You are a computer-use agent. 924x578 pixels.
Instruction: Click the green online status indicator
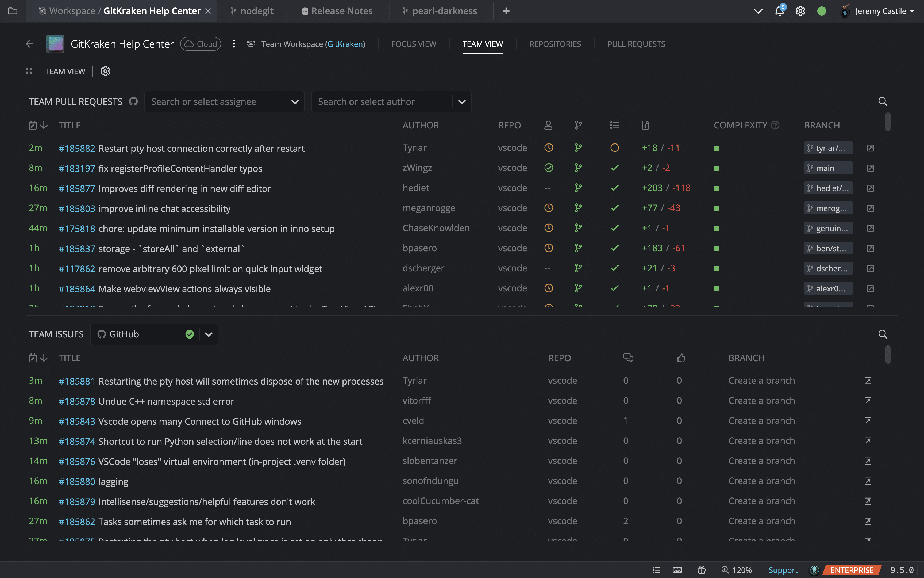(x=822, y=11)
